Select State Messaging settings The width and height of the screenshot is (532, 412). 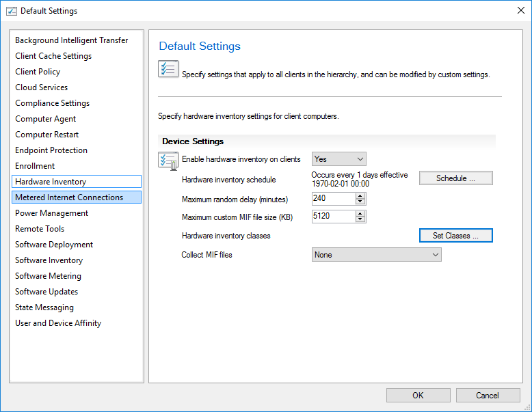[x=77, y=307]
